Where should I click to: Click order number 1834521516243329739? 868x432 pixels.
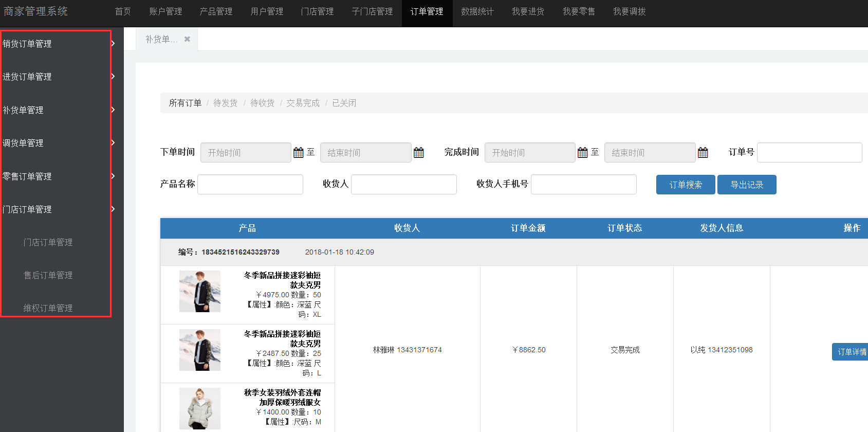click(x=241, y=252)
